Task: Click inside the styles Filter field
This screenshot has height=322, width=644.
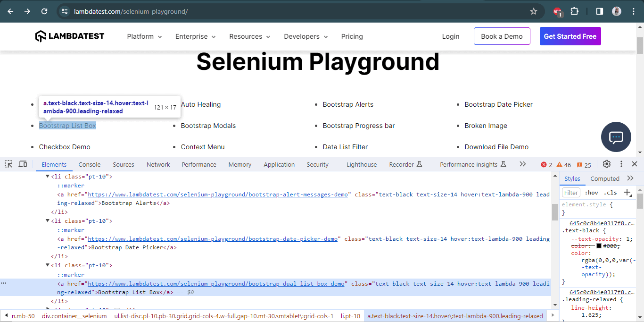Action: pos(570,193)
